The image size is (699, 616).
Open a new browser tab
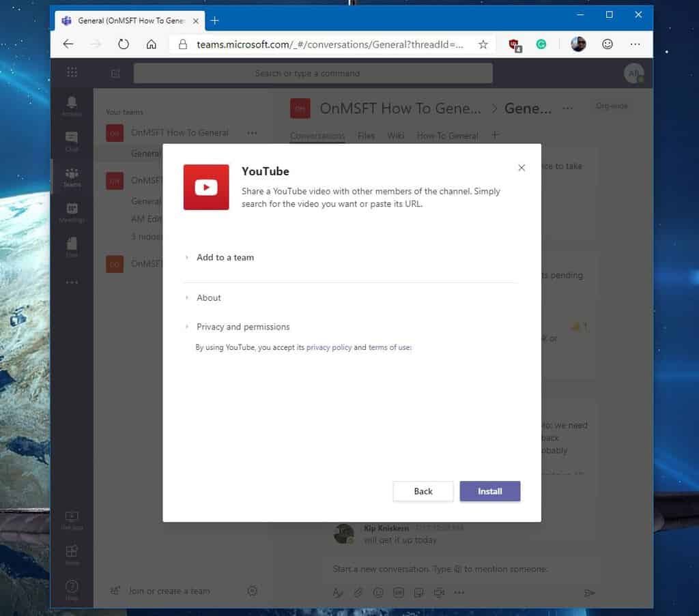coord(214,20)
